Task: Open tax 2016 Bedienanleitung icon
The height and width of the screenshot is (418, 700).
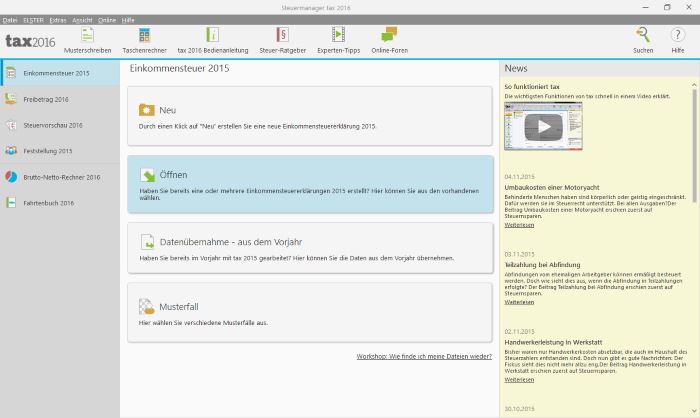Action: pyautogui.click(x=212, y=35)
